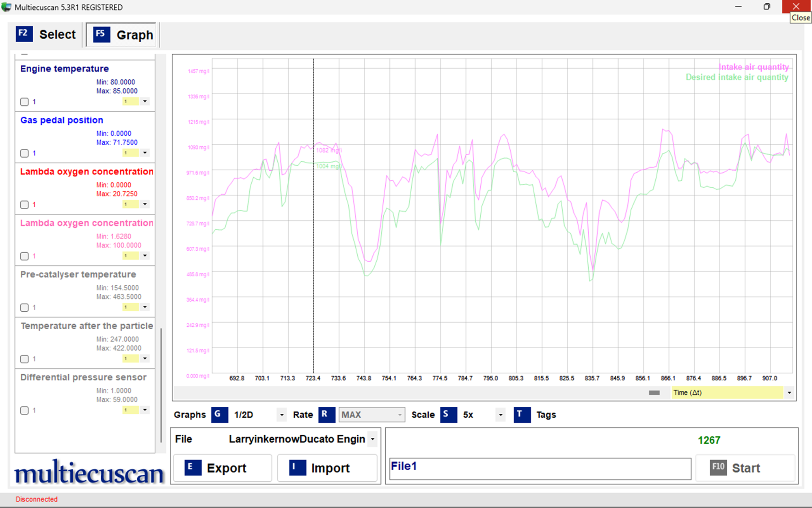Click the Intake air quantity legend label
The width and height of the screenshot is (812, 508).
tap(754, 67)
